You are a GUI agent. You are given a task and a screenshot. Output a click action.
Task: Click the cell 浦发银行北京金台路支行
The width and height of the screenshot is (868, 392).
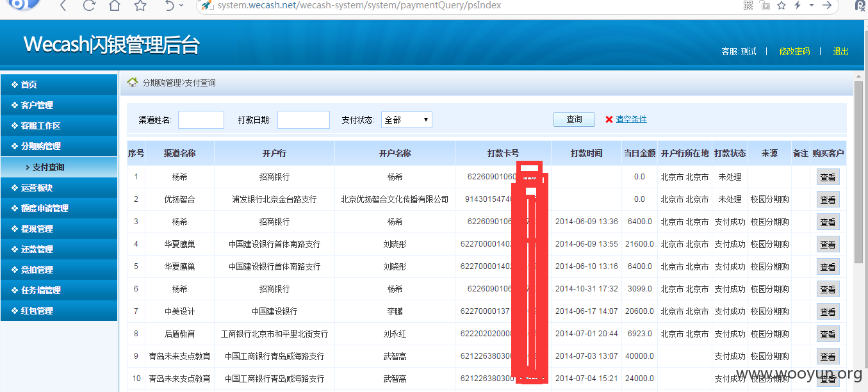274,199
